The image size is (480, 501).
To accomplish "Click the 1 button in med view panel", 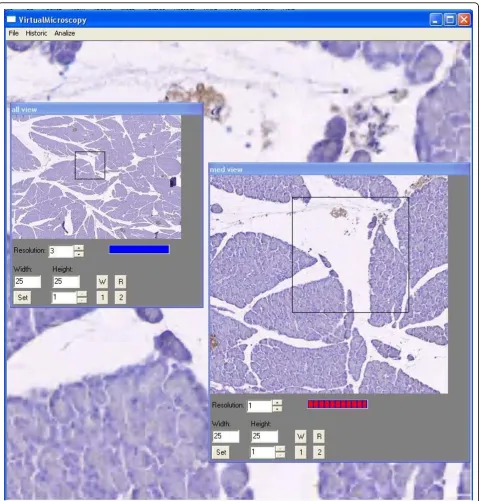I will coord(301,452).
